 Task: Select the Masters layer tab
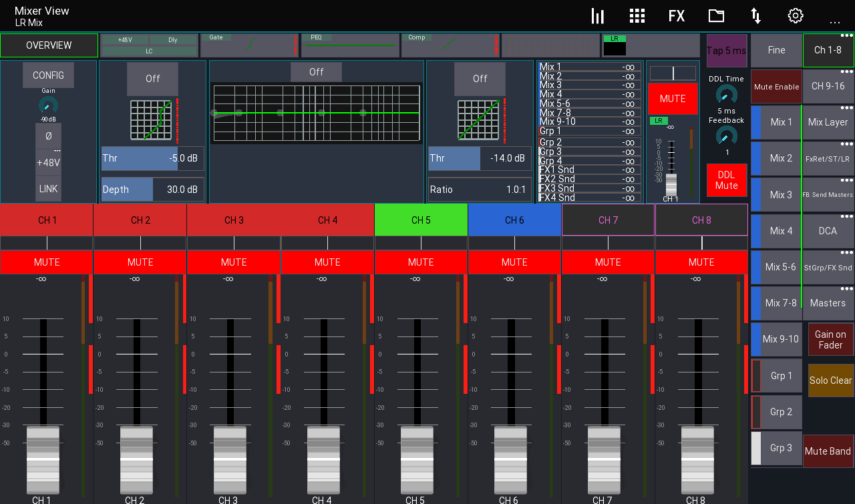pyautogui.click(x=828, y=303)
